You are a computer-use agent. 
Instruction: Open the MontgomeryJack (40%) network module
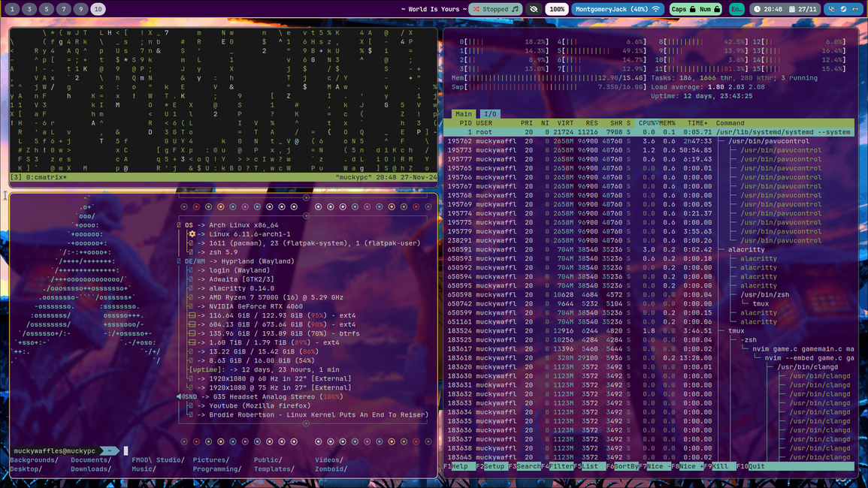[x=618, y=9]
